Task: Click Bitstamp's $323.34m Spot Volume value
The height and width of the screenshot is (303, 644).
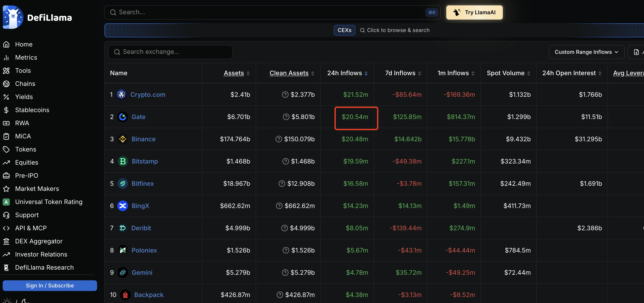Action: point(516,161)
